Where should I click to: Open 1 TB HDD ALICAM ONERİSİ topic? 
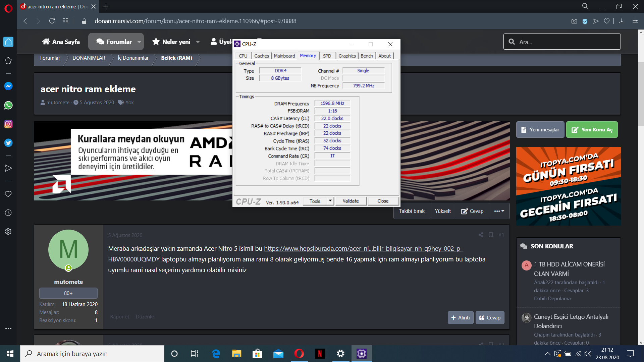(x=569, y=269)
